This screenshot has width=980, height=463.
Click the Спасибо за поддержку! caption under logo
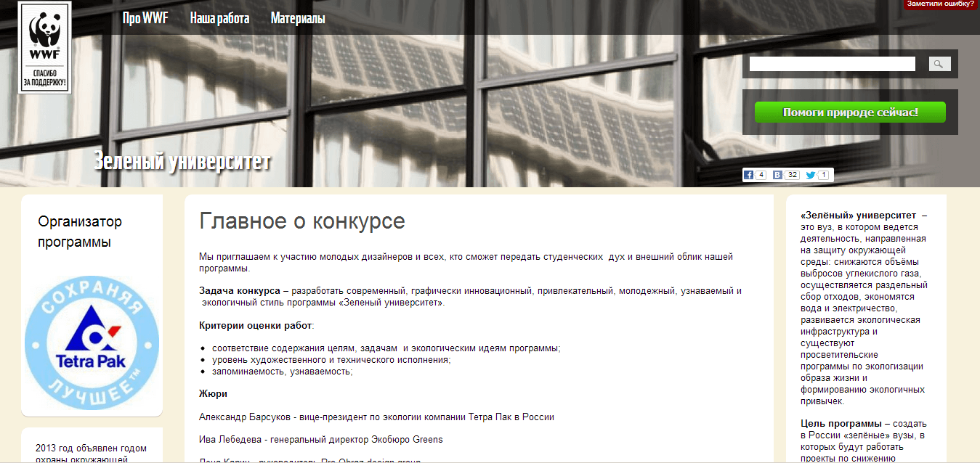(x=44, y=79)
